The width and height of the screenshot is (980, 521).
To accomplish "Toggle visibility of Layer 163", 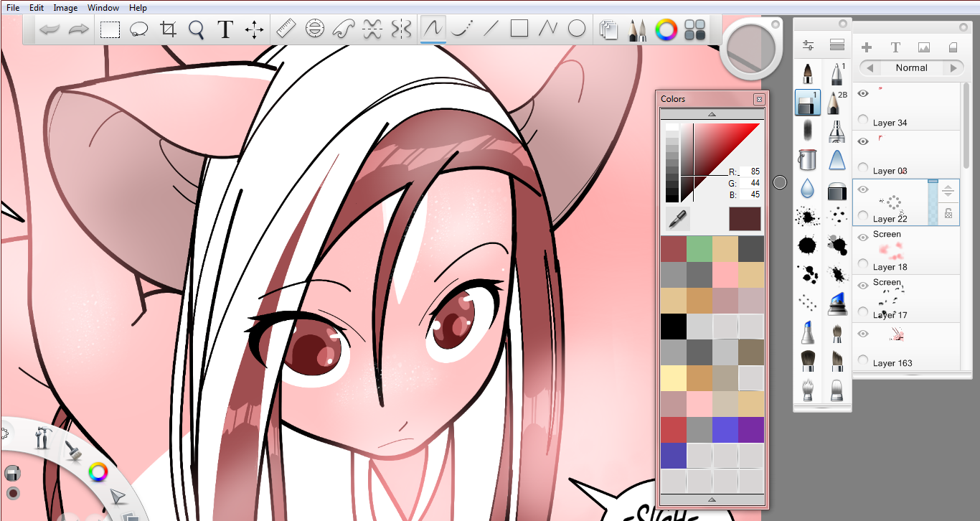I will (863, 334).
